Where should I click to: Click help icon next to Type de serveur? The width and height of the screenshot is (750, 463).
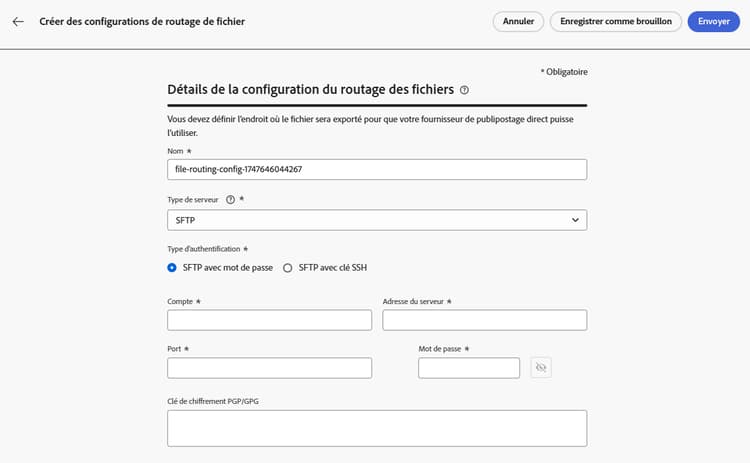click(x=231, y=199)
